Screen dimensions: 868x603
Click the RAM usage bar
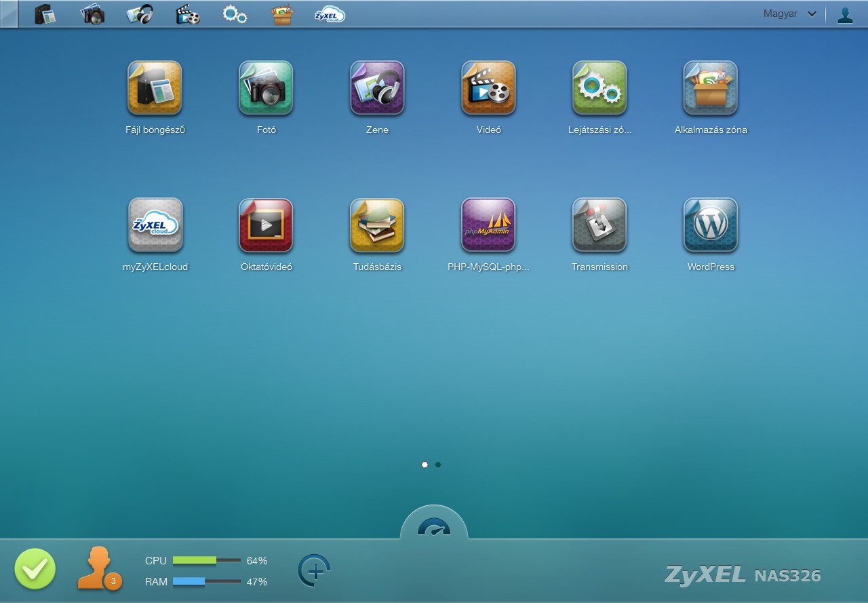(207, 581)
